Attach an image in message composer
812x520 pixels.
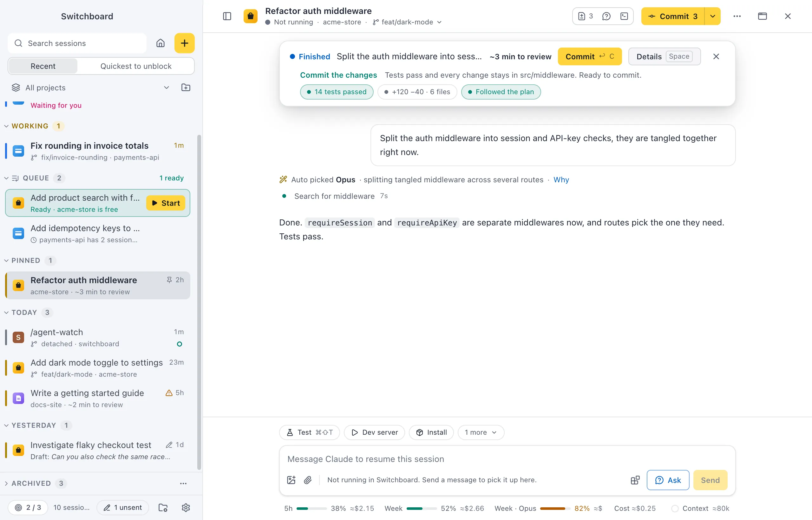pos(291,480)
